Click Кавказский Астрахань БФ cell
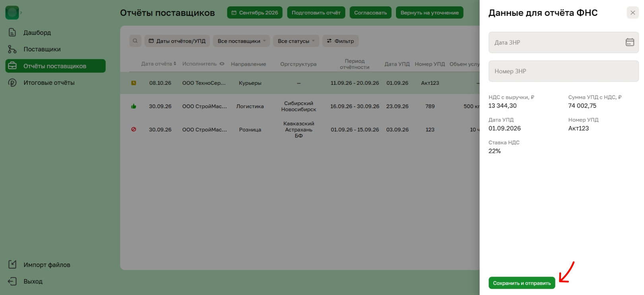Image resolution: width=644 pixels, height=295 pixels. click(x=299, y=130)
